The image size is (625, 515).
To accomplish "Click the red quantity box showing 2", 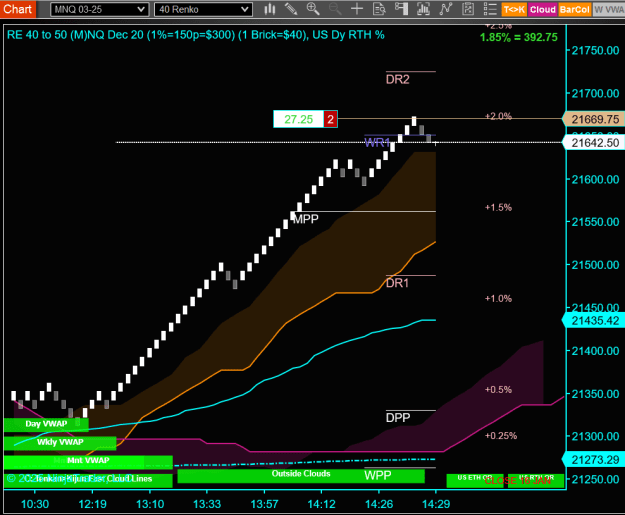I will tap(330, 119).
